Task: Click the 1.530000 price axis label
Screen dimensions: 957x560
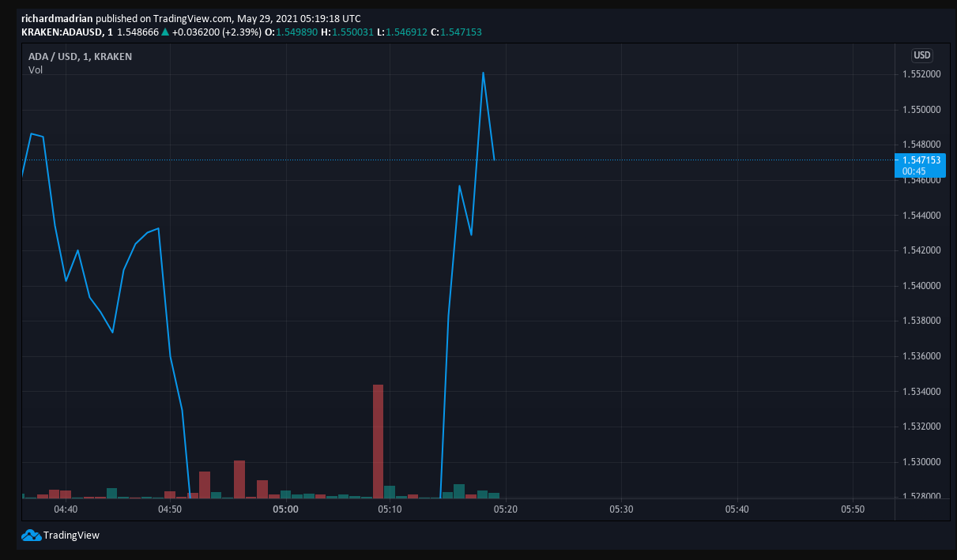Action: coord(921,461)
